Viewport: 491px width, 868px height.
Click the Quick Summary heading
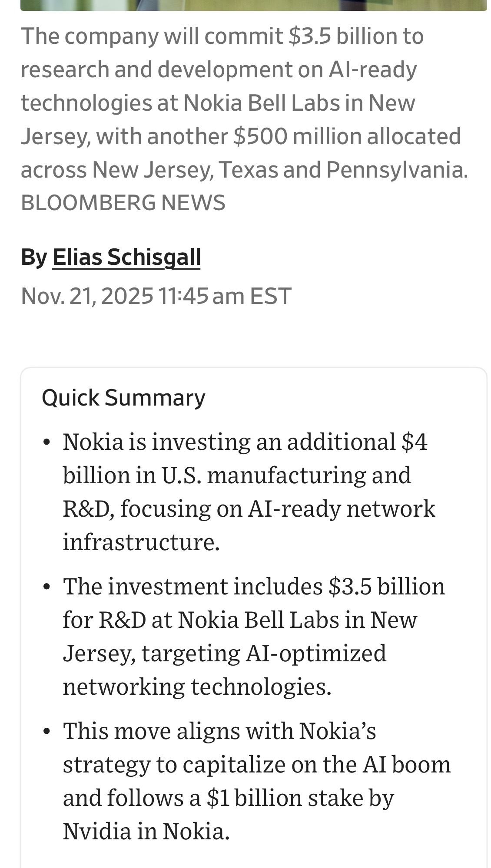coord(123,398)
